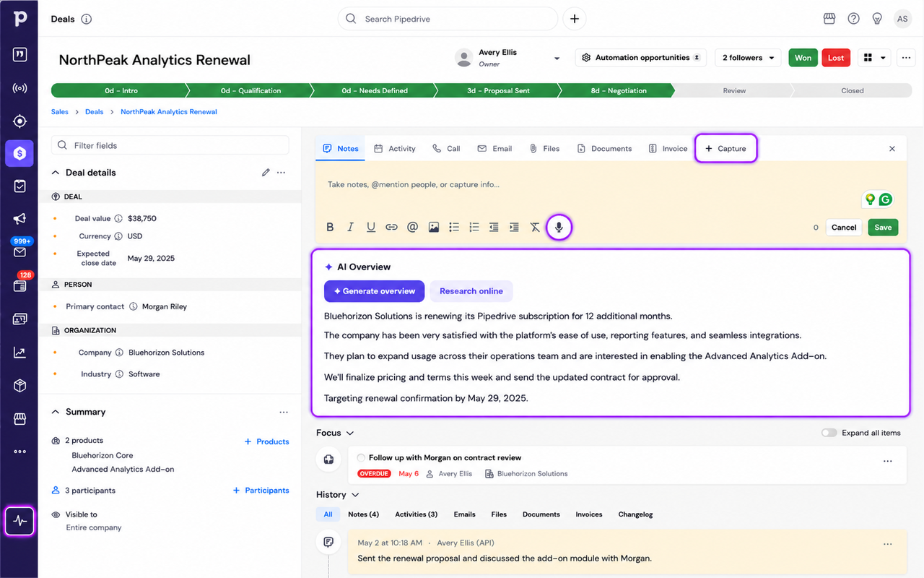Collapse the History section
The image size is (924, 578).
[354, 495]
